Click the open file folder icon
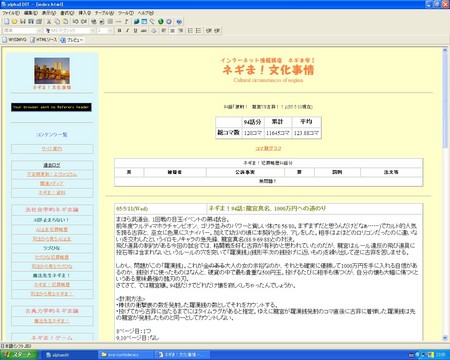Viewport: 450px width, 360px height. tap(14, 21)
